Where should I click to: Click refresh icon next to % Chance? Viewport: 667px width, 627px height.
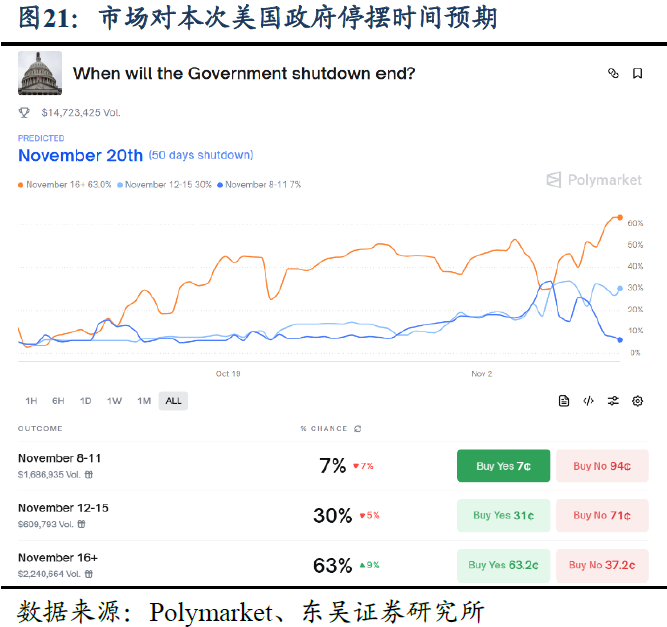358,429
